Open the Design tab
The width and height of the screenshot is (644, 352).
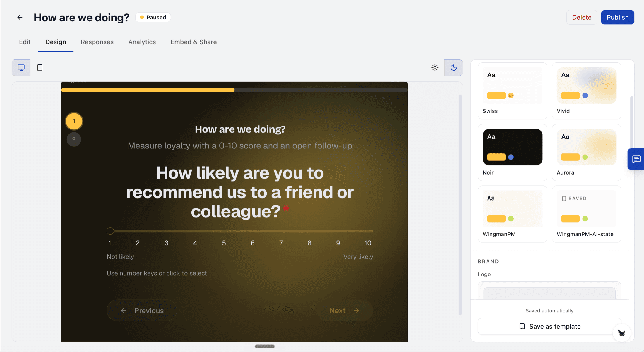point(56,42)
